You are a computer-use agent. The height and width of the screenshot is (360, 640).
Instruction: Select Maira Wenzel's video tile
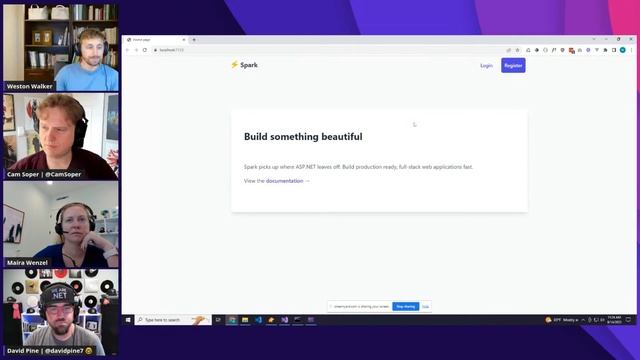tap(61, 224)
